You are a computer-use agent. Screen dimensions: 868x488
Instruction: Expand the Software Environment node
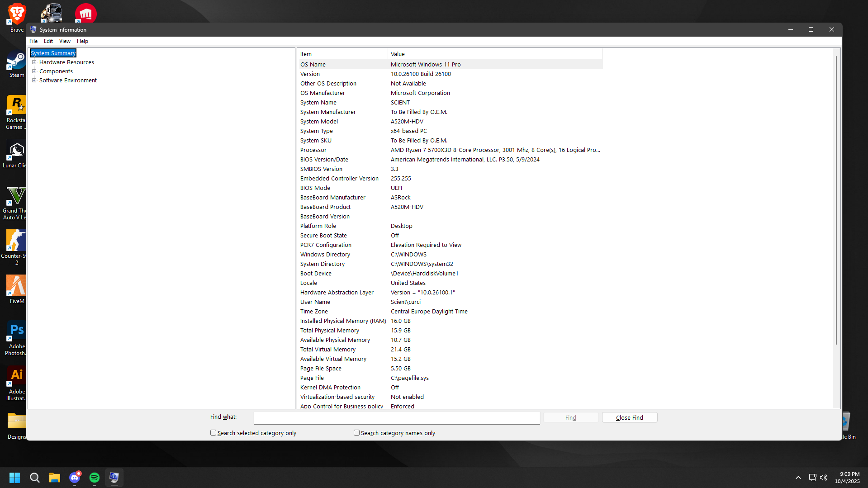tap(34, 81)
